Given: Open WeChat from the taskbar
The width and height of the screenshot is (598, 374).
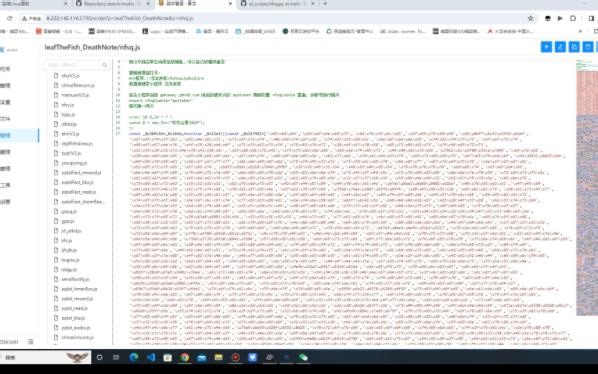Looking at the screenshot, I should [x=303, y=357].
